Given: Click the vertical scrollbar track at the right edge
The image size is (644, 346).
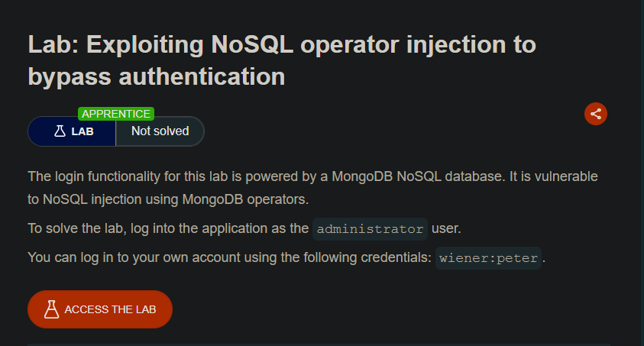Looking at the screenshot, I should (642, 173).
